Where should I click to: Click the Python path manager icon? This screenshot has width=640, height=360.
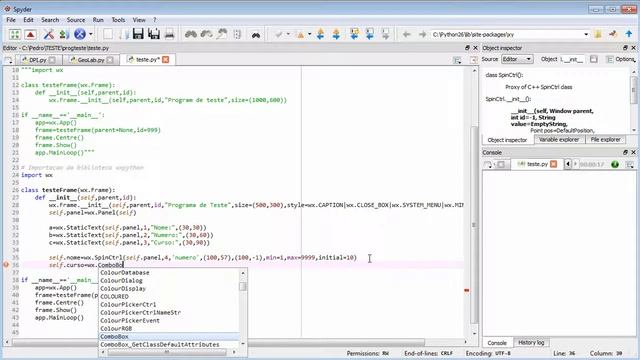pos(64,34)
